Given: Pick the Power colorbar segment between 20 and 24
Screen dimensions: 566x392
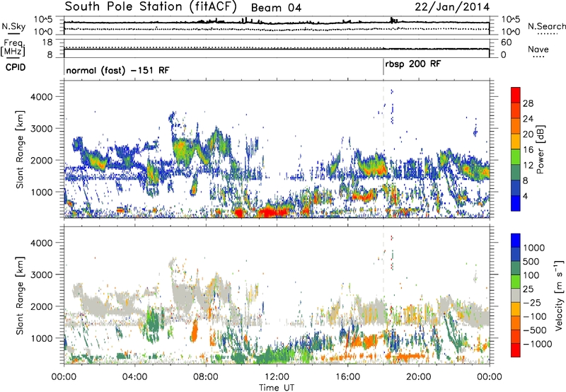Looking at the screenshot, I should click(516, 126).
